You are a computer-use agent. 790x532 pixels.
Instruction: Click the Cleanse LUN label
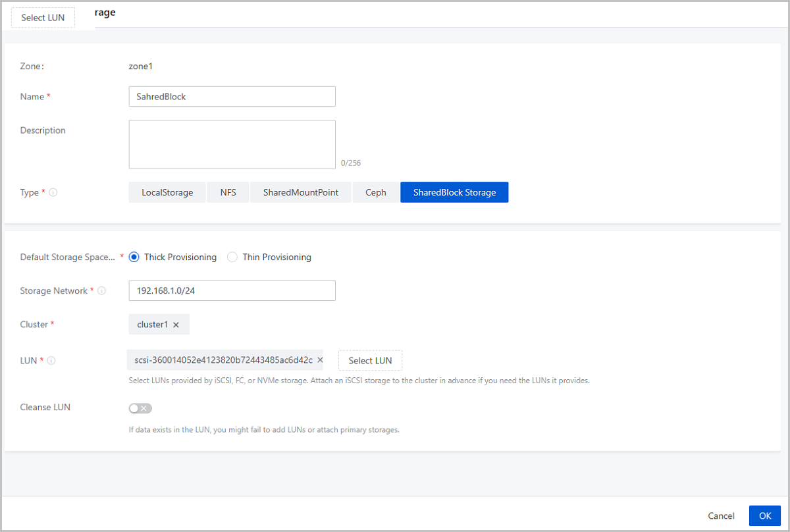coord(45,408)
